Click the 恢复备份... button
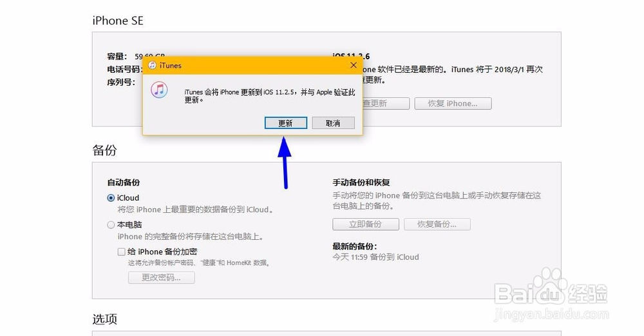This screenshot has width=644, height=336. click(437, 224)
